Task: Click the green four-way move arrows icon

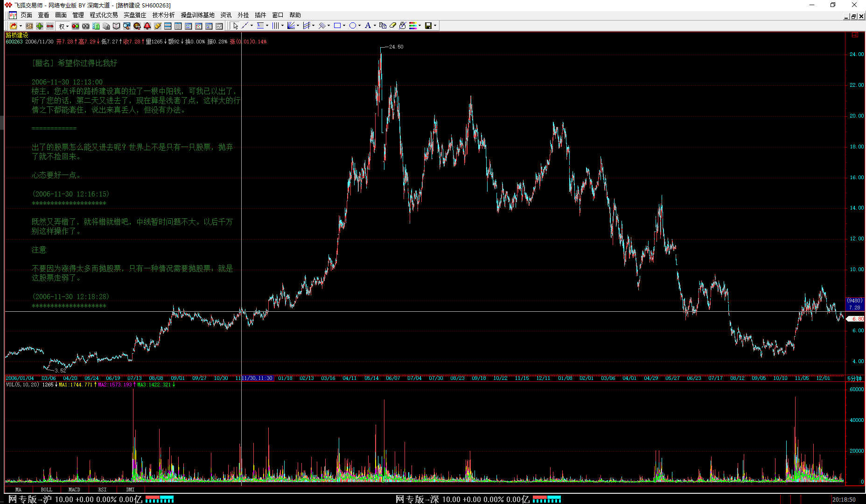Action: [x=40, y=26]
